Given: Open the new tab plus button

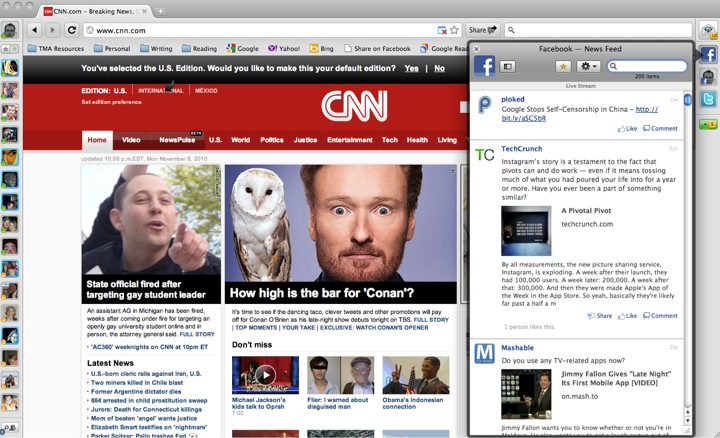Looking at the screenshot, I should tap(161, 10).
